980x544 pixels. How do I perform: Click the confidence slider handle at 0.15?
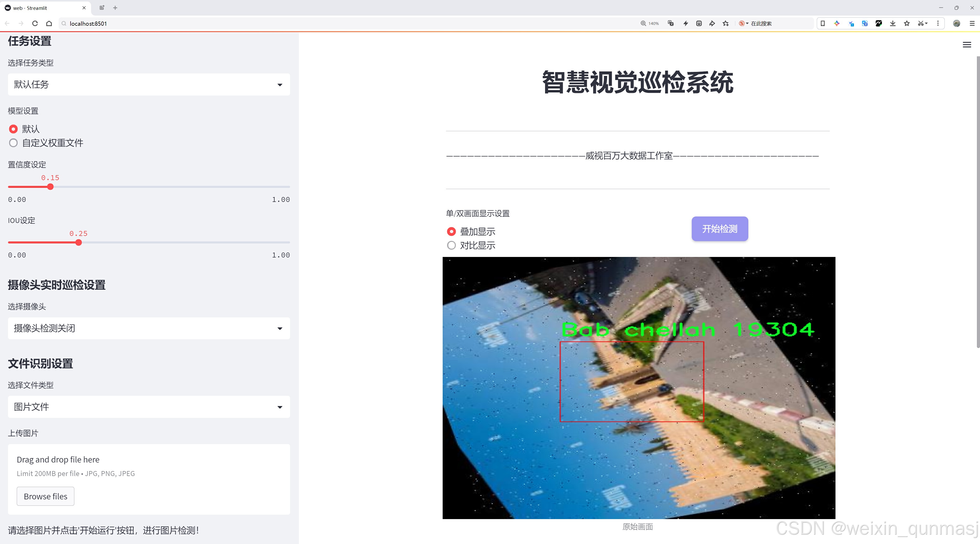coord(50,187)
